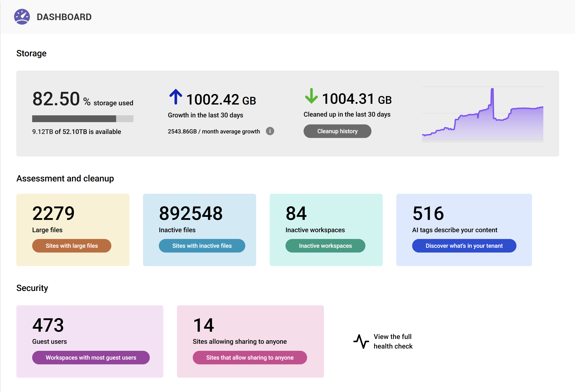
Task: Click the blue growth arrow icon
Action: tap(176, 97)
